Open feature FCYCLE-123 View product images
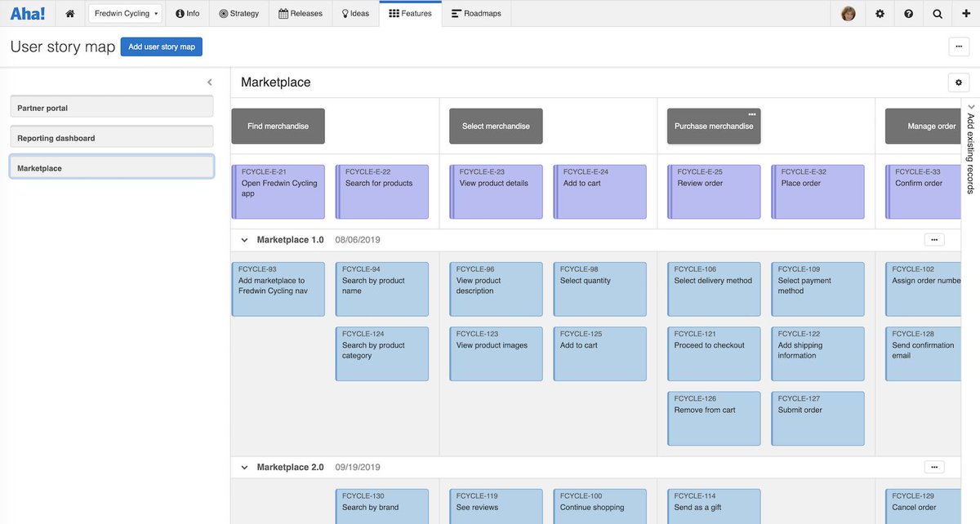980x524 pixels. click(x=497, y=354)
